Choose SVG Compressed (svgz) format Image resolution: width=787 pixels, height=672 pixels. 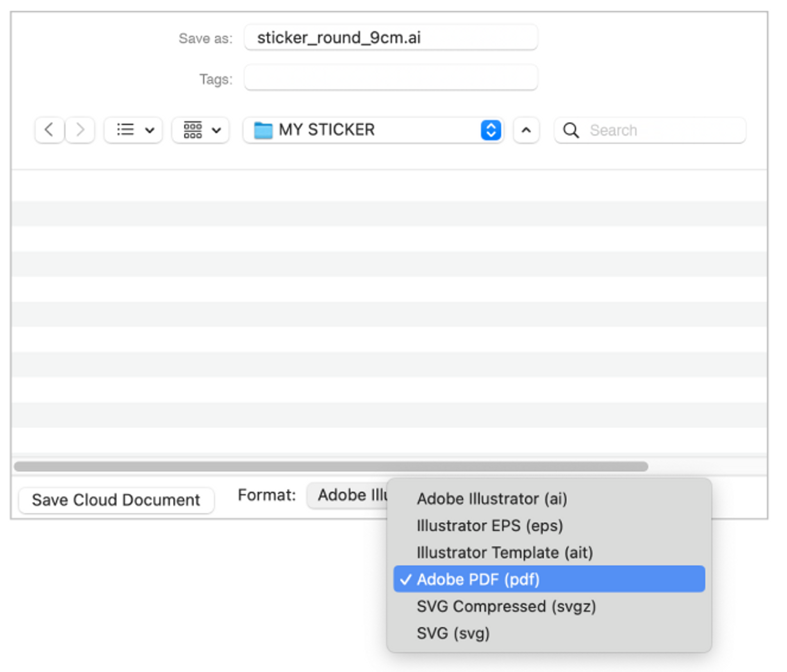pos(506,606)
